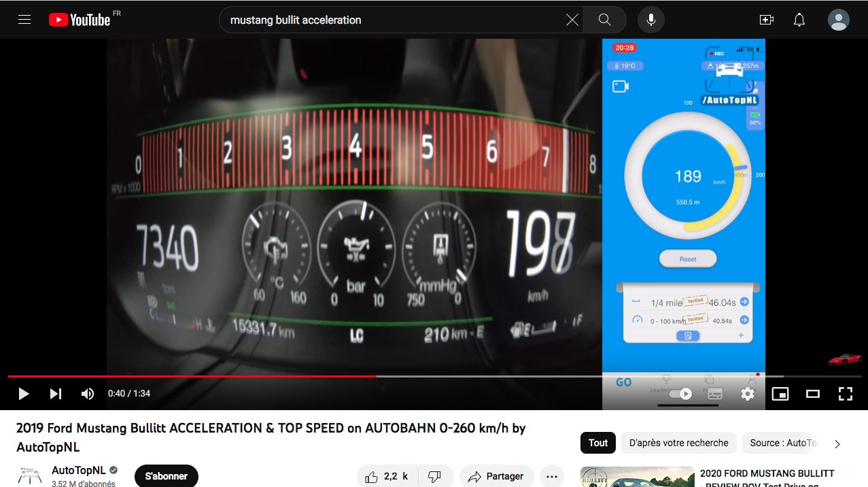Submit search with the magnifying glass button

[604, 20]
